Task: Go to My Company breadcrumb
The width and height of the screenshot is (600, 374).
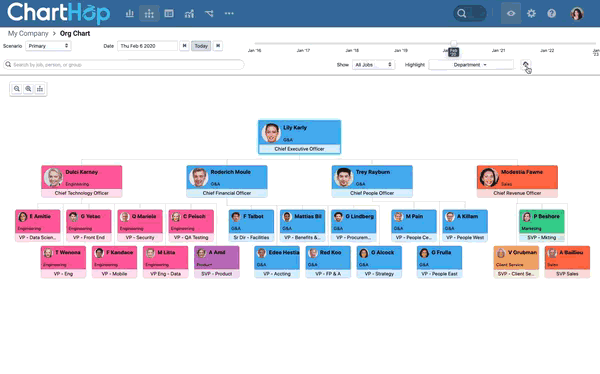Action: pyautogui.click(x=28, y=33)
